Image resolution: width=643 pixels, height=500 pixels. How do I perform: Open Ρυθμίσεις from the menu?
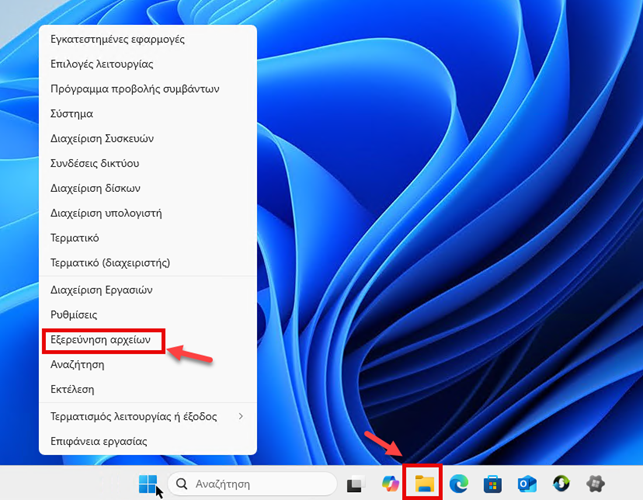coord(148,315)
